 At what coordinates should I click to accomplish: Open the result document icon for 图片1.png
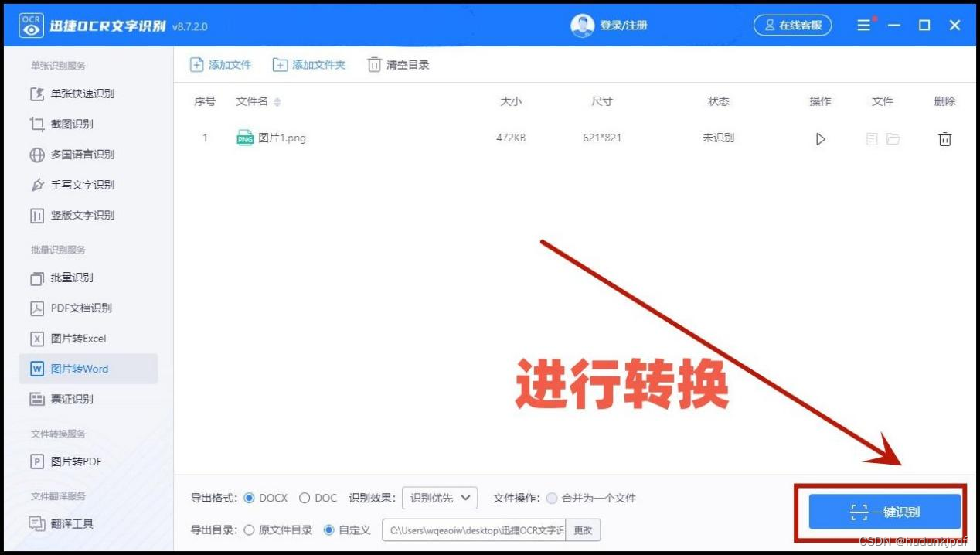[872, 139]
